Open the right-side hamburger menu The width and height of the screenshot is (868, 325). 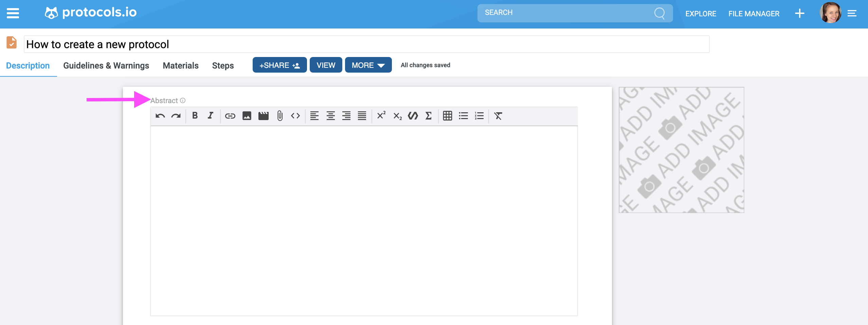pos(853,13)
